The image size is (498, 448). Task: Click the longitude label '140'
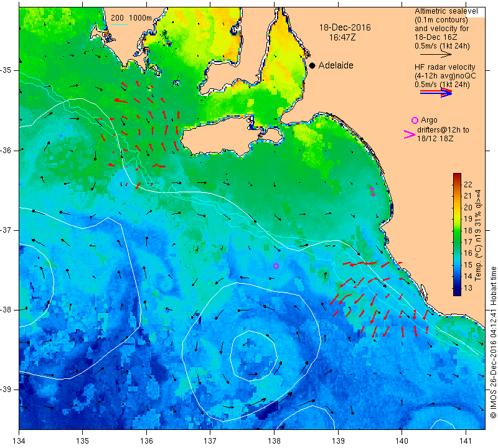pos(402,441)
